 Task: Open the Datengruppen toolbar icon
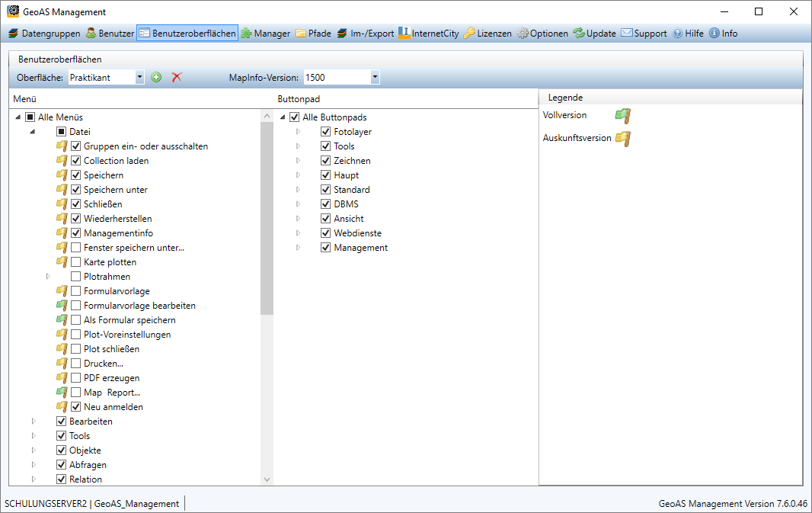pyautogui.click(x=13, y=34)
